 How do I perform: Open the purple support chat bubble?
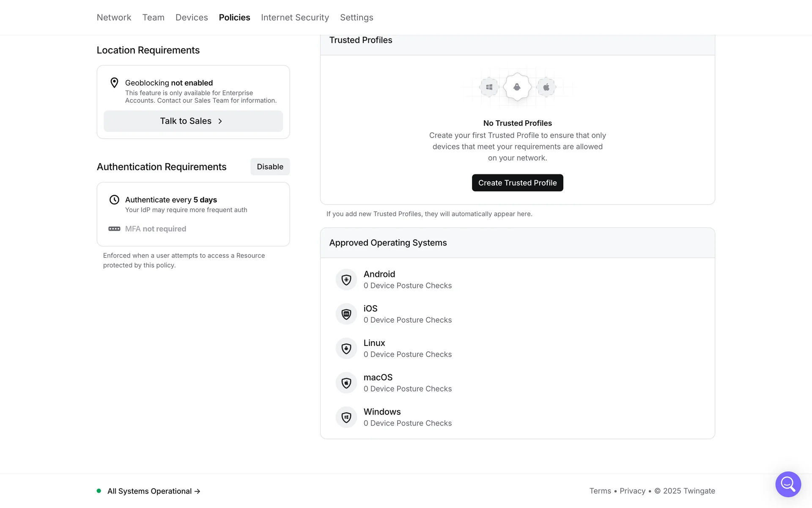click(x=788, y=484)
